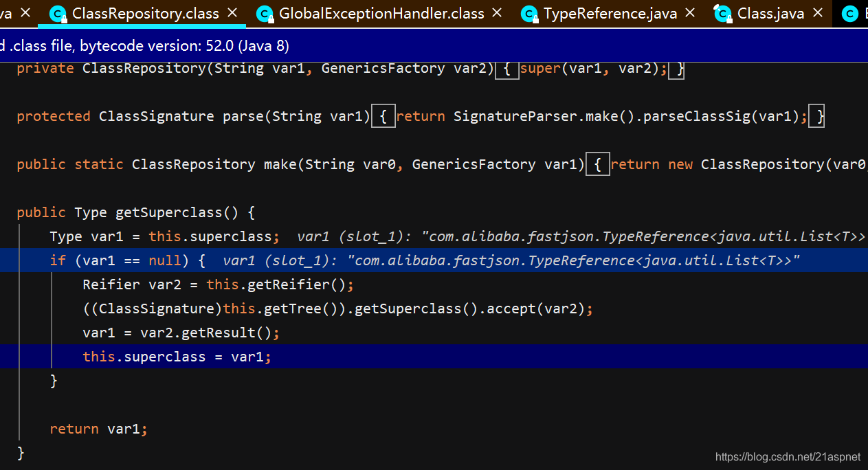Screen dimensions: 868x470
Task: Click the inline debug value on the if line
Action: tap(512, 260)
